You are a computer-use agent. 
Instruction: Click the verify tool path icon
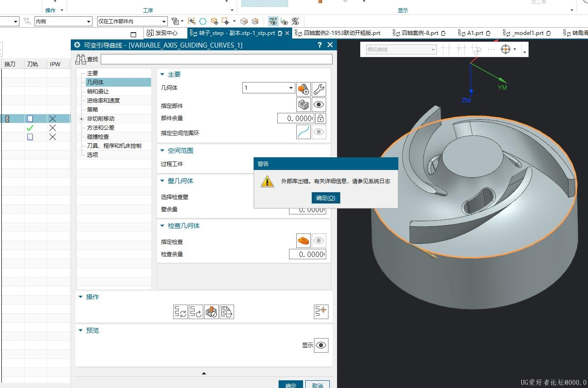coord(211,312)
